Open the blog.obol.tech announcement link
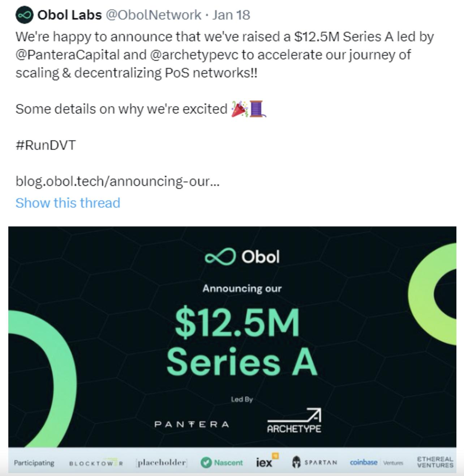 (117, 181)
